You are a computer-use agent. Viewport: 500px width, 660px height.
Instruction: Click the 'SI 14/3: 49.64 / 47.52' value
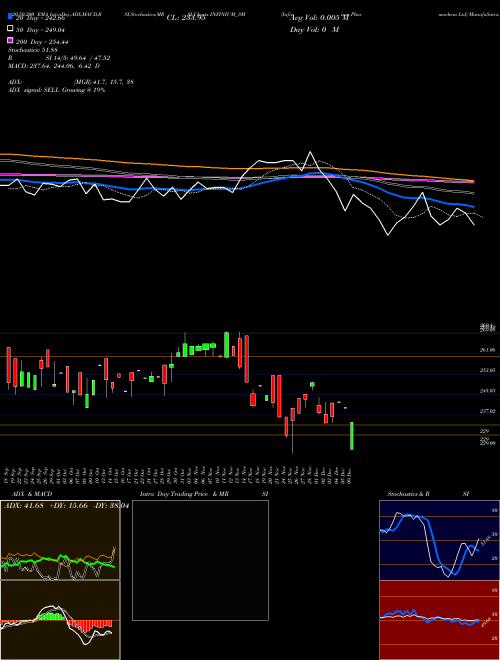tap(78, 58)
